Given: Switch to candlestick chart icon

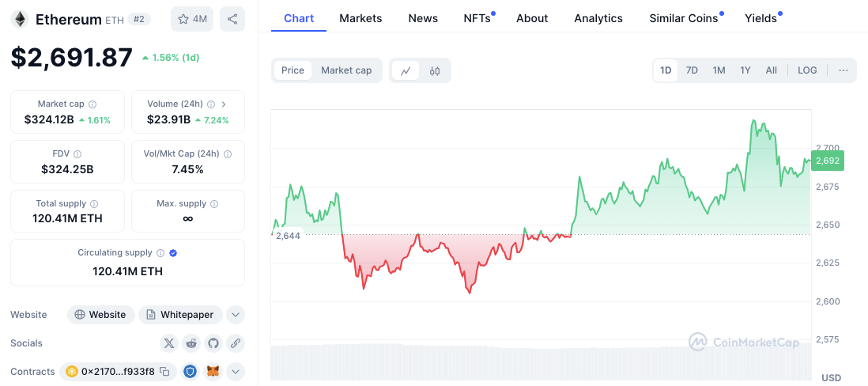Looking at the screenshot, I should point(435,70).
